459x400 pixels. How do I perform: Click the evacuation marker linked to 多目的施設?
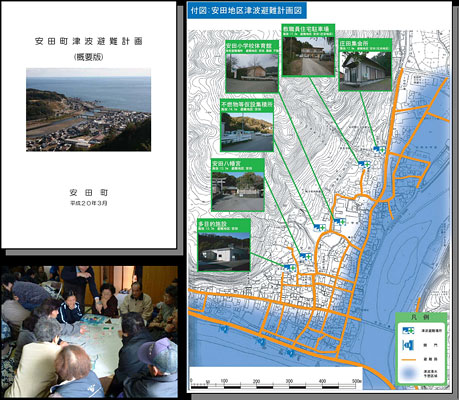pyautogui.click(x=290, y=268)
